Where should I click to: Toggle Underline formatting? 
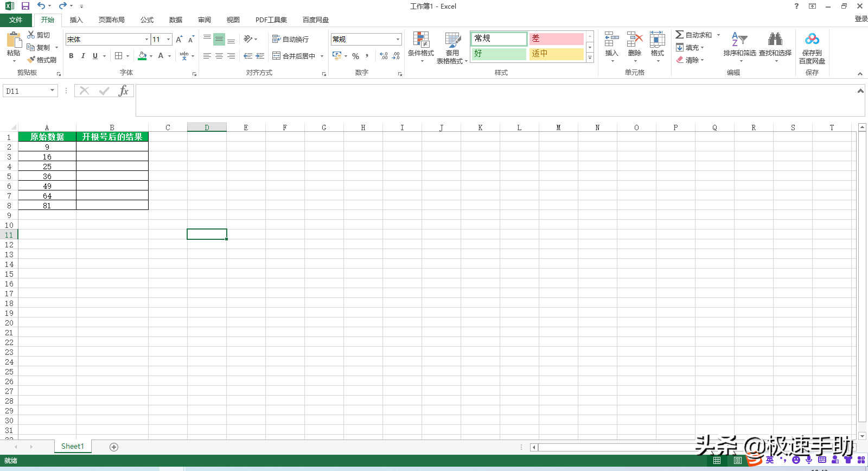95,56
